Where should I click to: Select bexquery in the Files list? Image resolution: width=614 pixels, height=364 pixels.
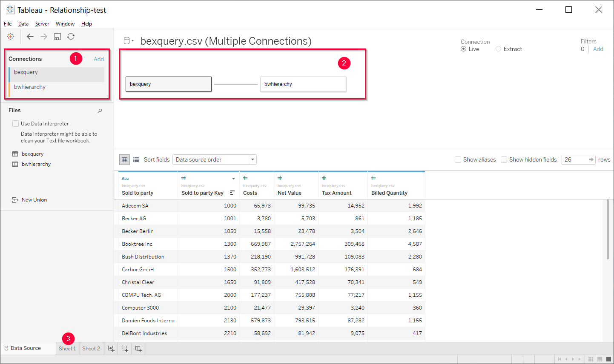33,154
